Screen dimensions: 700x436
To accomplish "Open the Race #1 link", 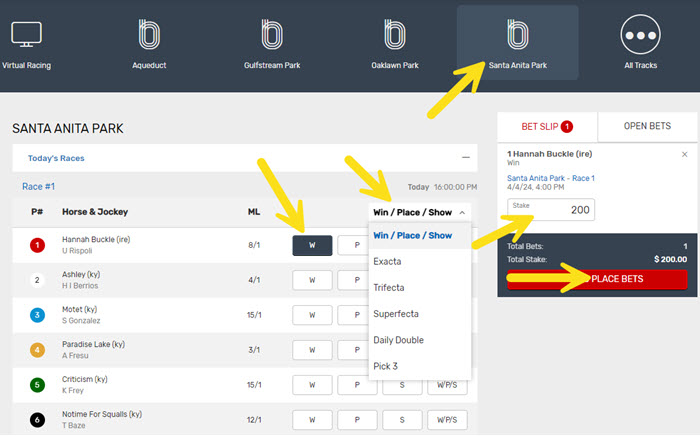I will 38,187.
